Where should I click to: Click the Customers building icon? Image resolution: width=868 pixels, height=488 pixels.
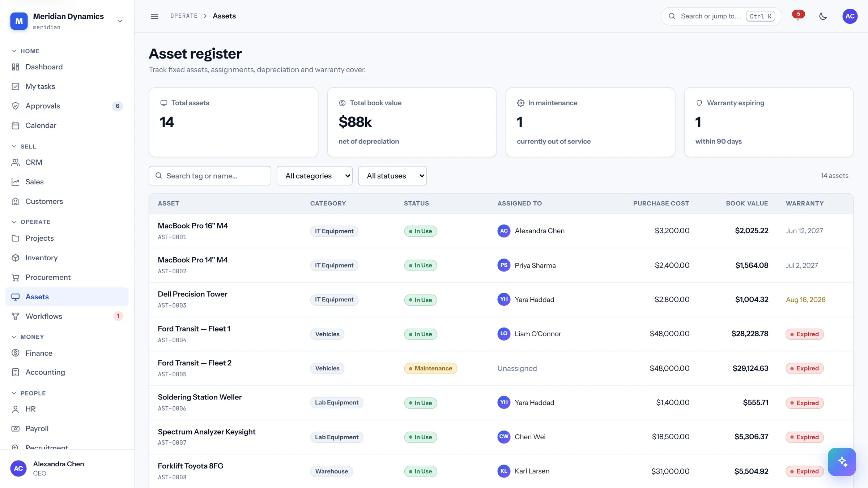click(x=16, y=201)
